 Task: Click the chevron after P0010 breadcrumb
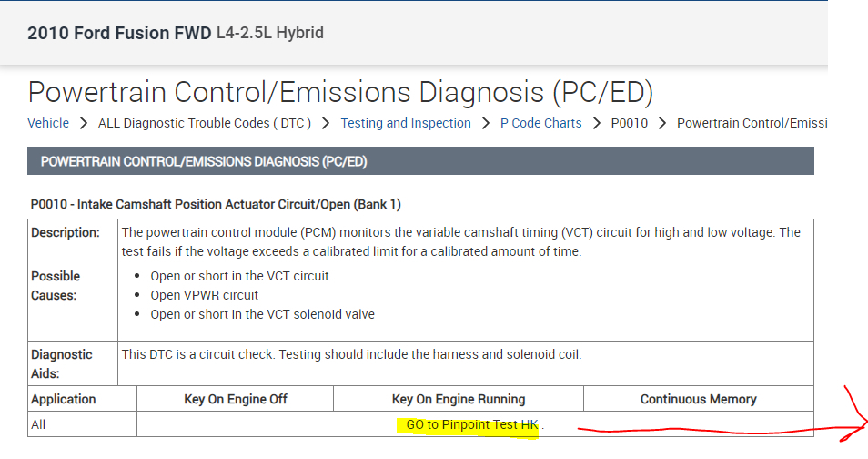point(662,123)
